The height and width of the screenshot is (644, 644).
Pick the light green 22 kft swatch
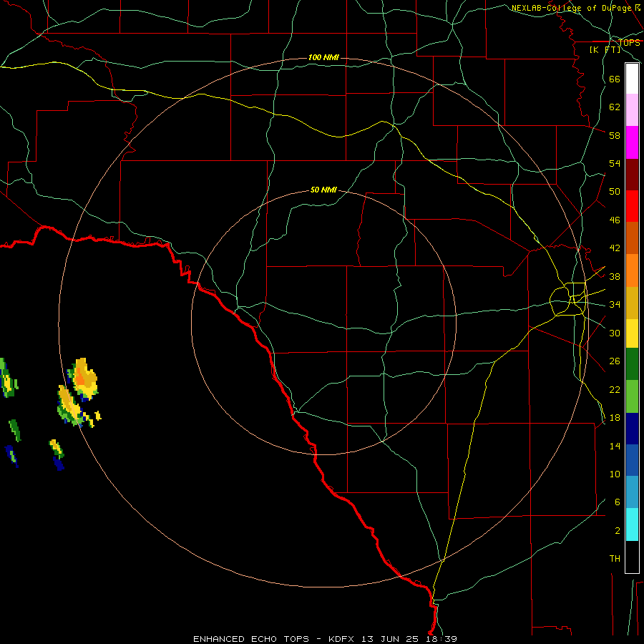pyautogui.click(x=632, y=396)
